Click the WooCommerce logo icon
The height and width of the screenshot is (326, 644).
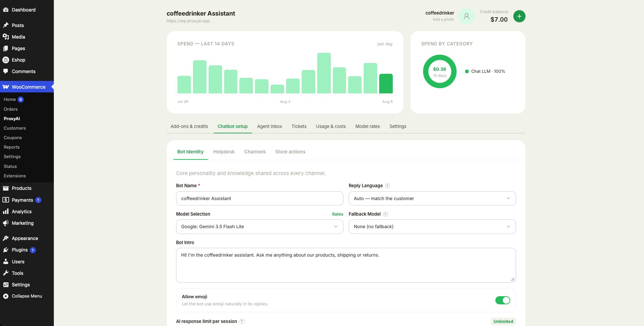(x=6, y=87)
